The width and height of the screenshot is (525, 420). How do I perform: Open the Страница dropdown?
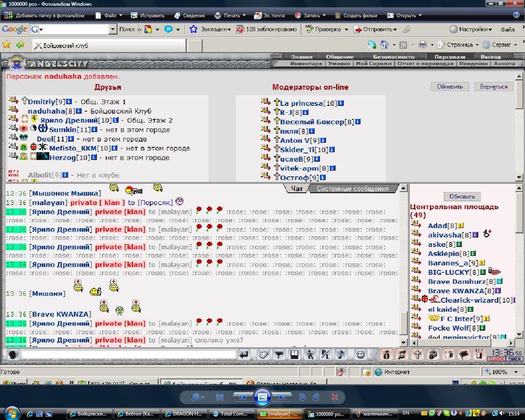click(x=458, y=45)
